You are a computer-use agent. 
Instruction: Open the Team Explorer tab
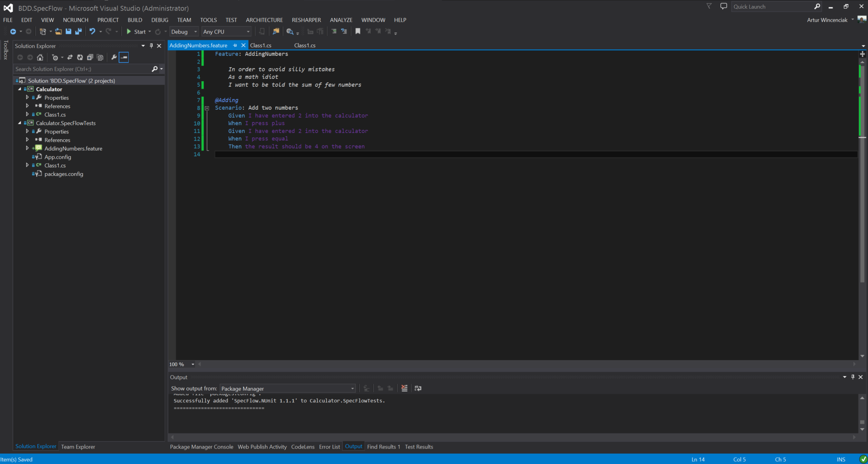point(78,447)
